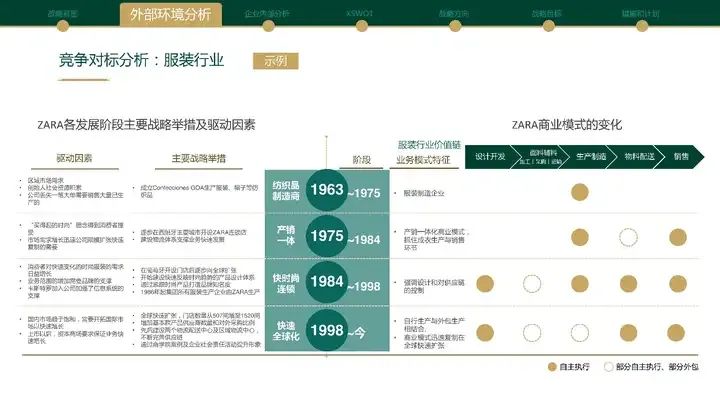Click the hollow 物料配送 dot in 1975 row
This screenshot has width=720, height=405.
[x=628, y=237]
